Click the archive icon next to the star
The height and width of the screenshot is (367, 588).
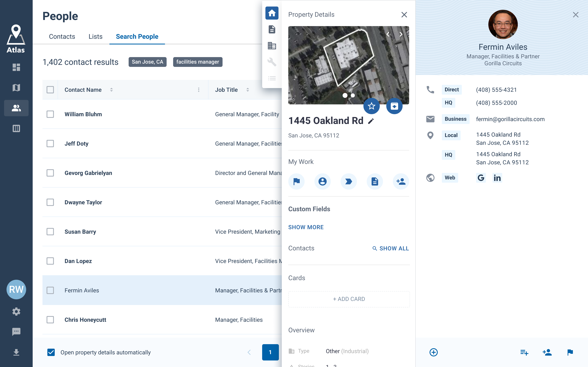(x=394, y=106)
